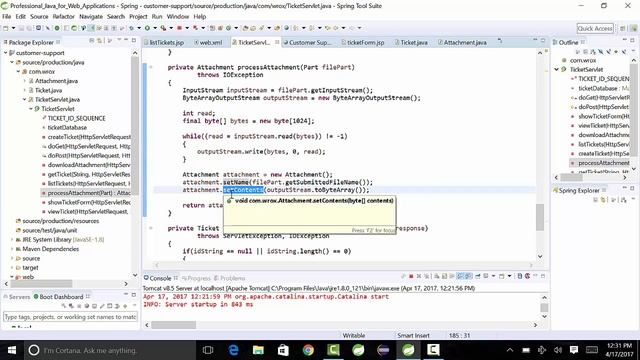Screen dimensions: 640x360
Task: Toggle Scroll Lock in Console toolbar
Action: 443,276
